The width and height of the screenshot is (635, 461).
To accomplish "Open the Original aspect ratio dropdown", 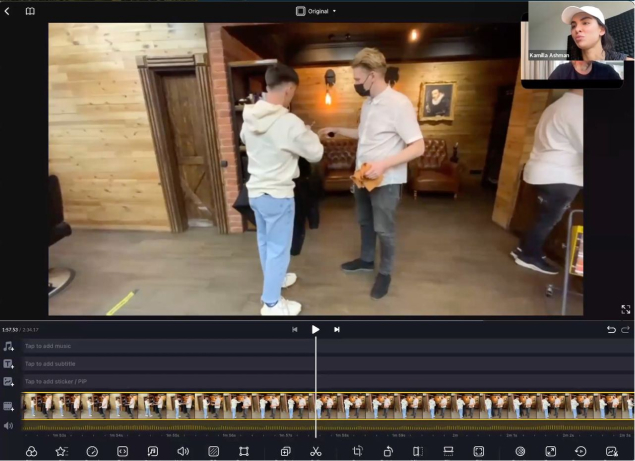I will pyautogui.click(x=316, y=11).
